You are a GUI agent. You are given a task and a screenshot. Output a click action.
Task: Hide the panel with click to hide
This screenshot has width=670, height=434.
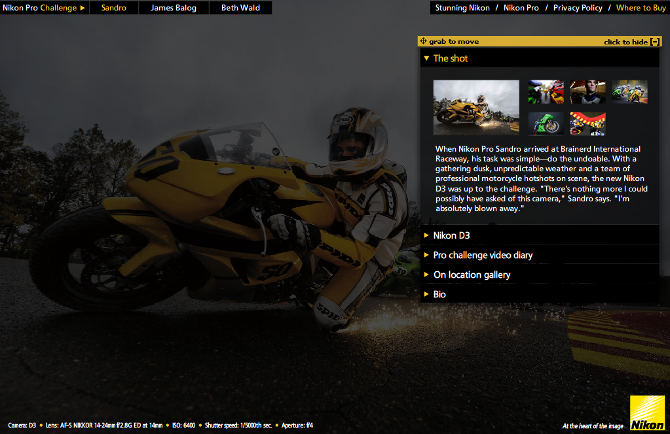(632, 41)
